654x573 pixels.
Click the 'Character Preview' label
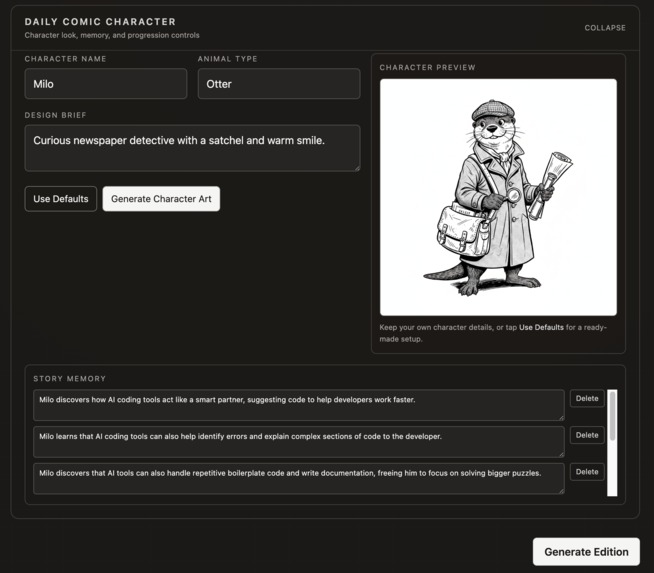coord(428,68)
